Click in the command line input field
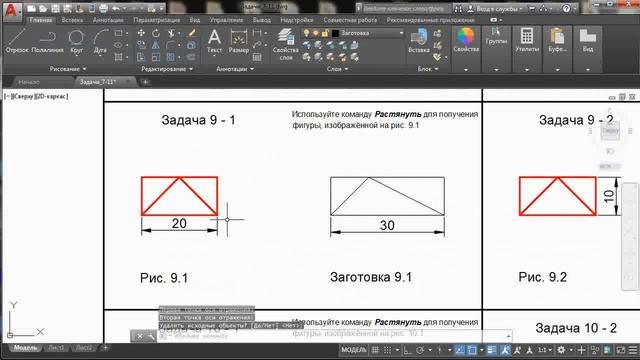Image resolution: width=640 pixels, height=360 pixels. [x=335, y=336]
